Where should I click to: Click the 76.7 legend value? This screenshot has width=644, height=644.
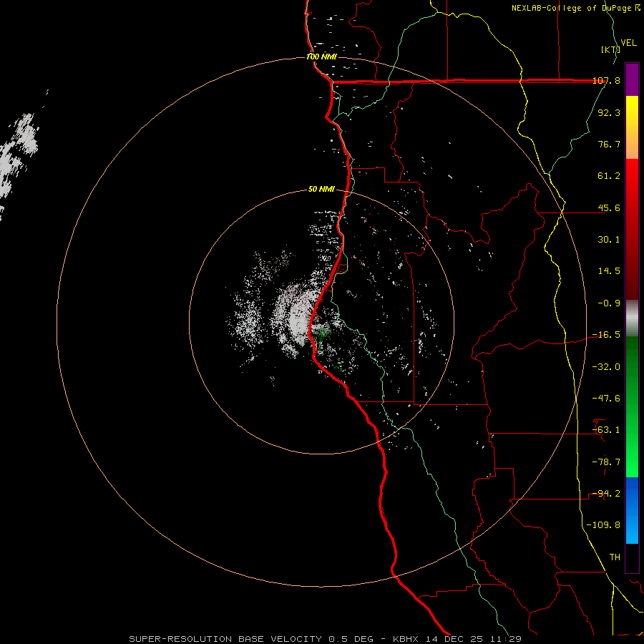[609, 144]
